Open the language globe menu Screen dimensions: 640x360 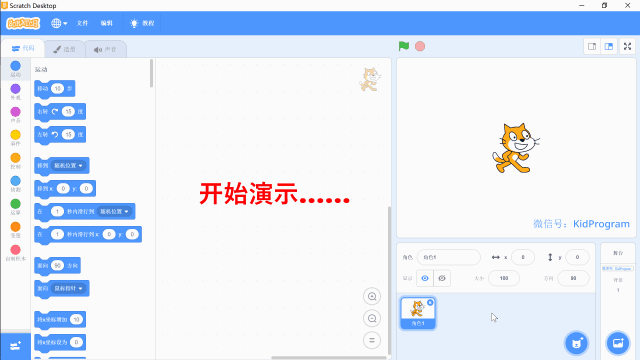(59, 23)
